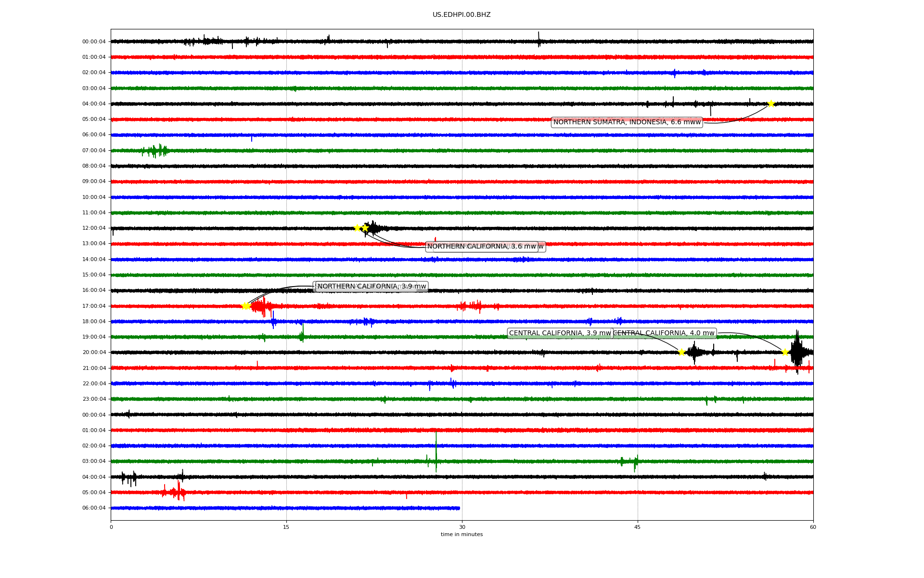
Task: Click the end of the 06:00:04 blue trace
Action: click(459, 508)
